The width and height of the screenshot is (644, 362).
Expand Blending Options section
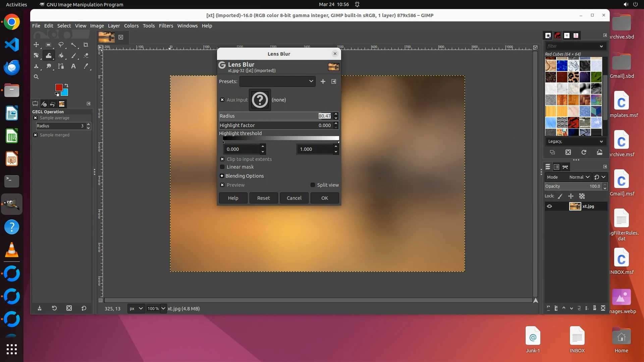[x=222, y=176]
